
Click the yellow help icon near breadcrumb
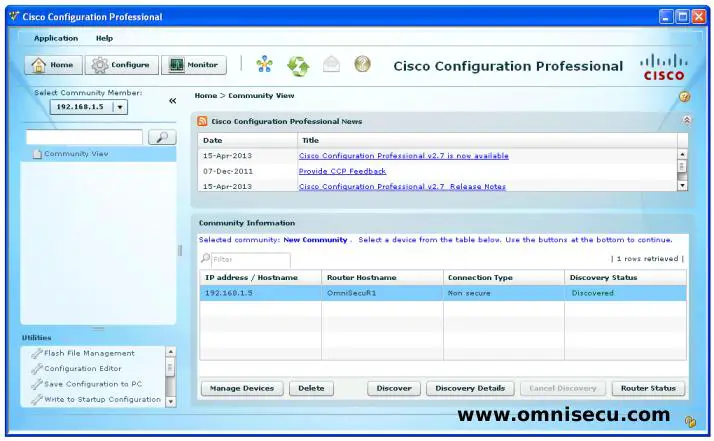(684, 97)
